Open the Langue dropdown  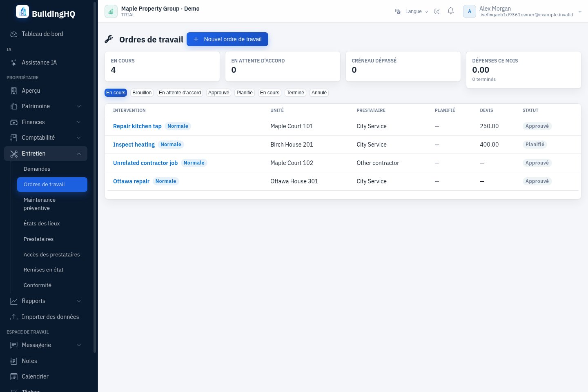(412, 11)
